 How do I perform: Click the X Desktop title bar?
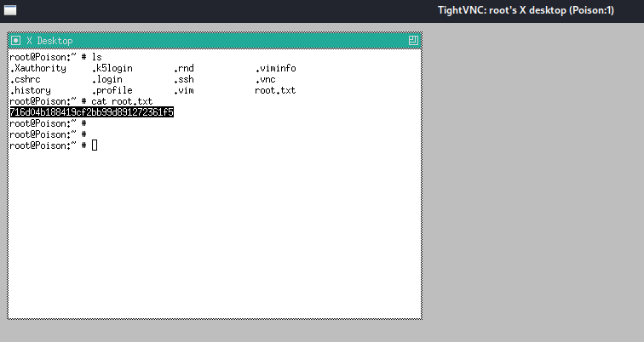215,40
